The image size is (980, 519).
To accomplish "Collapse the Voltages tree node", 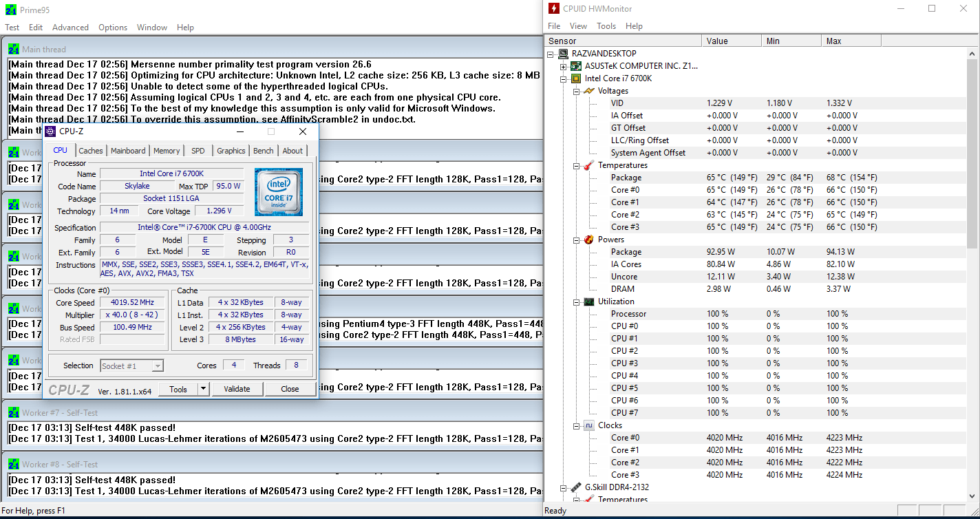I will (577, 91).
